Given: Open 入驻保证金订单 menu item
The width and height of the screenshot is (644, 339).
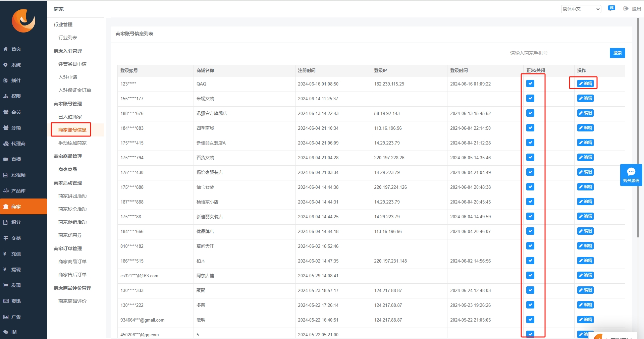Looking at the screenshot, I should pyautogui.click(x=75, y=90).
